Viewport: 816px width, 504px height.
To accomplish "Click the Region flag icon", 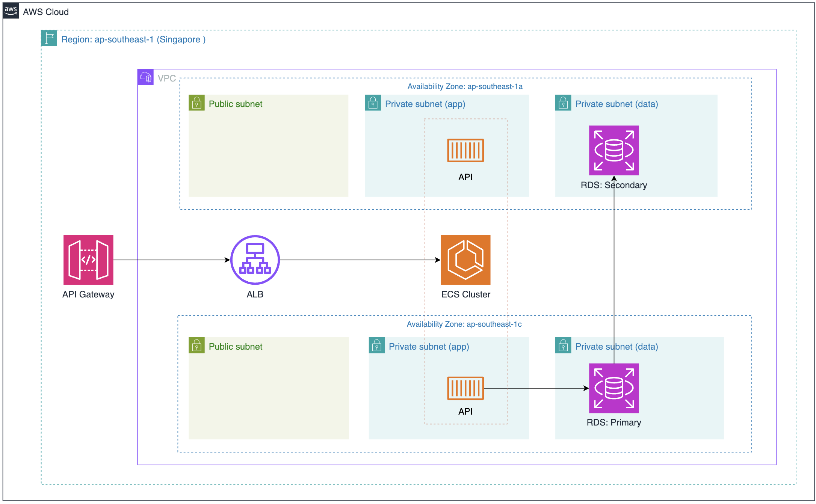I will [x=49, y=38].
